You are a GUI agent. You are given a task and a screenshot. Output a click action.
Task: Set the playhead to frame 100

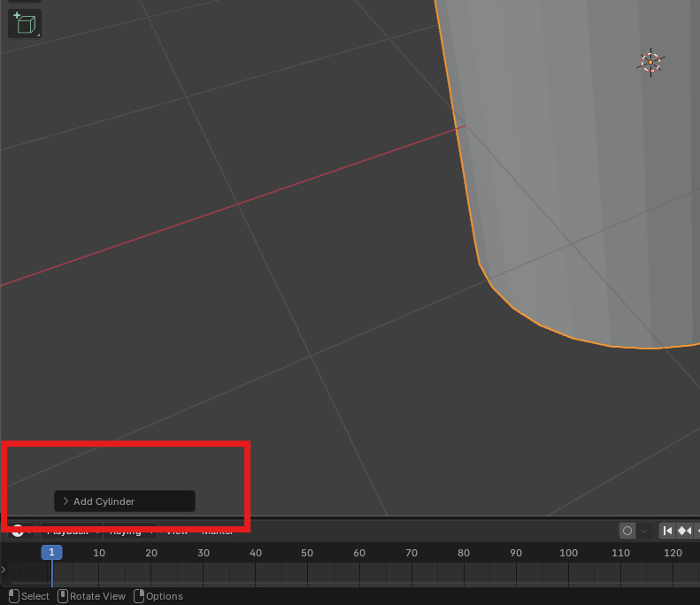[569, 554]
